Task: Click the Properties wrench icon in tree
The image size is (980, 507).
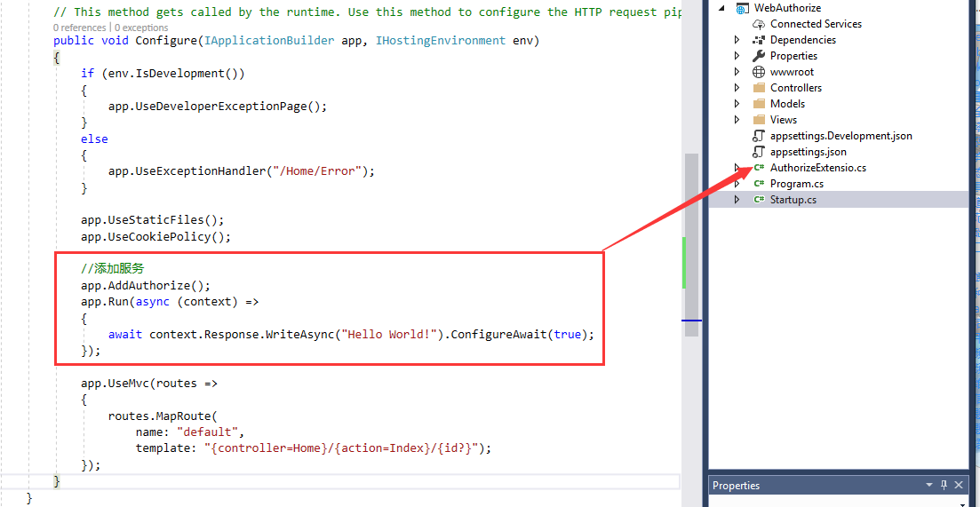Action: pos(759,56)
